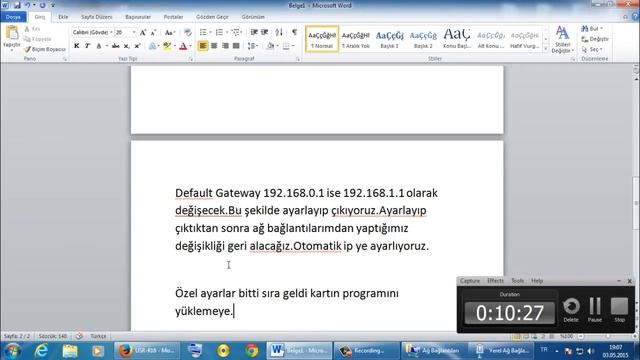Decrease indent icon
The width and height of the screenshot is (640, 360).
pos(254,32)
